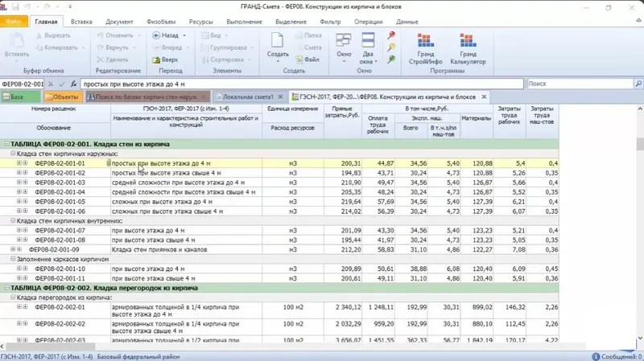
Task: Click the Вверх navigation button
Action: [165, 59]
